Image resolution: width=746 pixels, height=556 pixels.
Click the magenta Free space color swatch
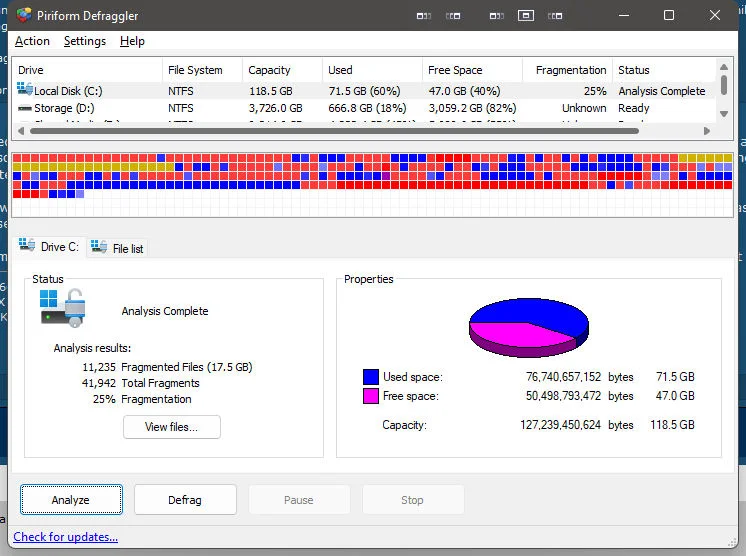tap(371, 396)
